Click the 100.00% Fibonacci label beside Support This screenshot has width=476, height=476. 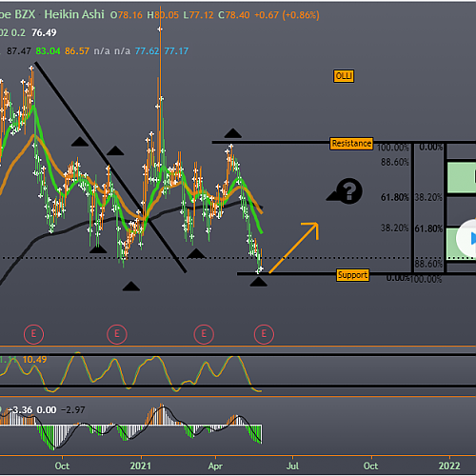[x=426, y=280]
